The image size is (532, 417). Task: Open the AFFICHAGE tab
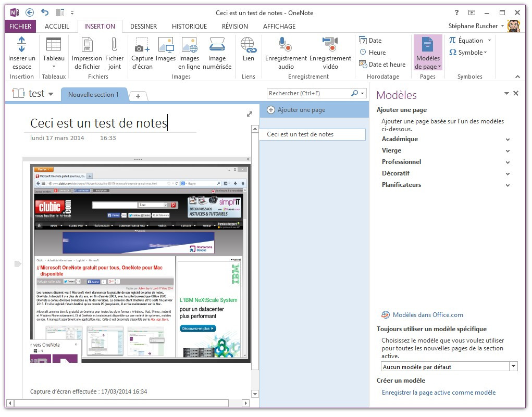point(279,26)
